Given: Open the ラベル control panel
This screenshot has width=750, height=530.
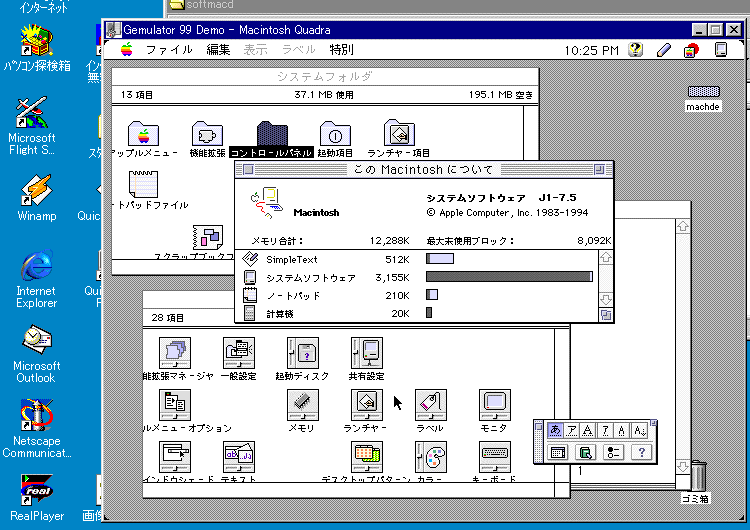Looking at the screenshot, I should coord(430,405).
